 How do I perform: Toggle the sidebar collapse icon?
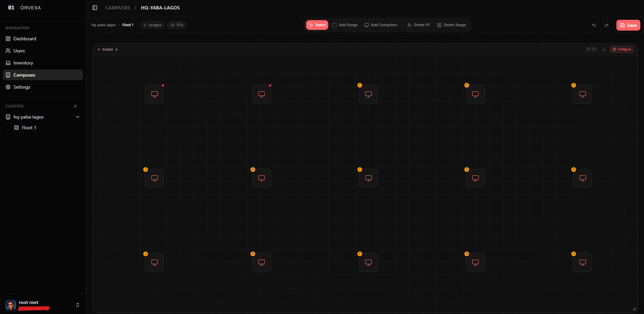click(x=95, y=8)
